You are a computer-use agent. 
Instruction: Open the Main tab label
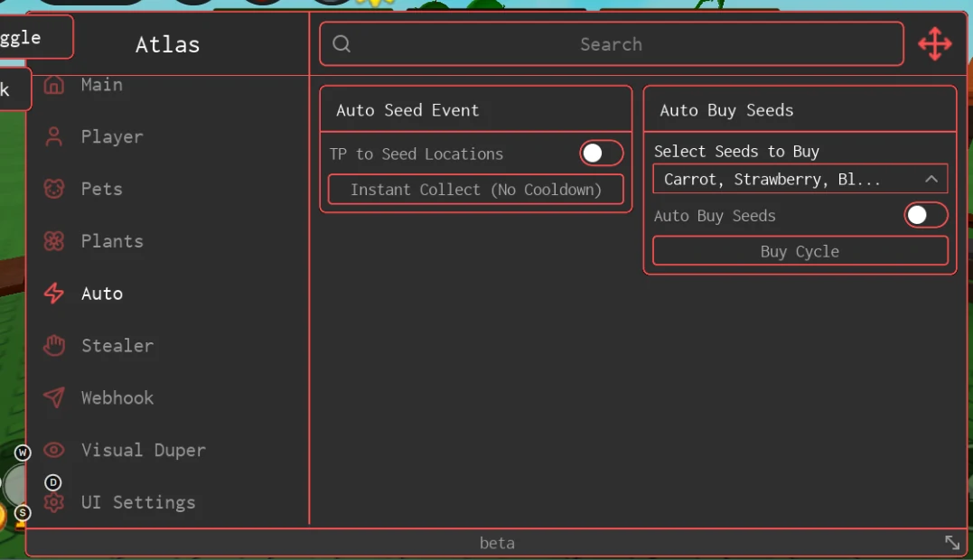click(x=102, y=85)
